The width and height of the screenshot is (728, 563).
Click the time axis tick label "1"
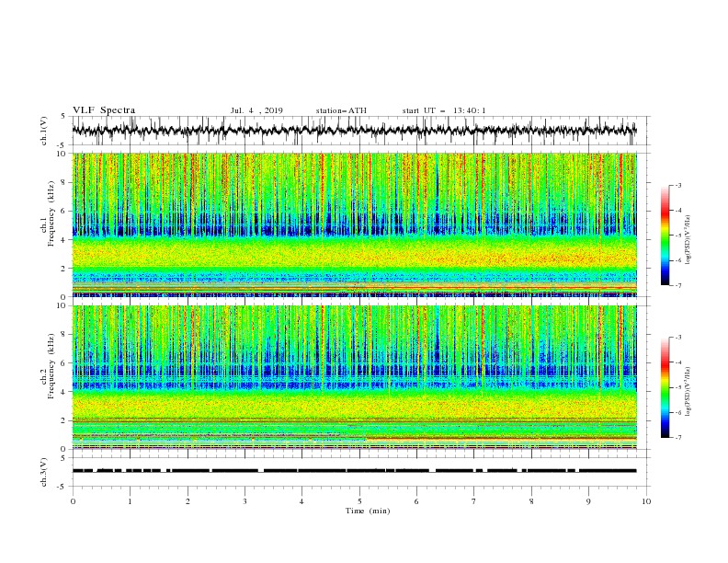130,501
